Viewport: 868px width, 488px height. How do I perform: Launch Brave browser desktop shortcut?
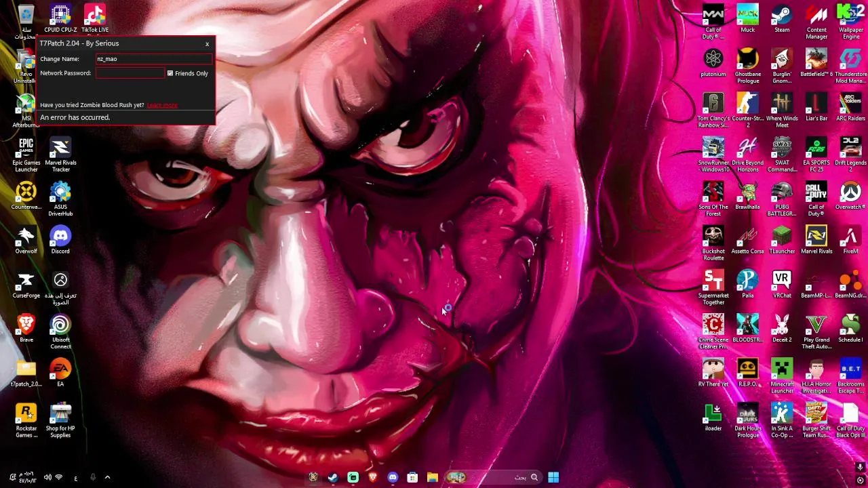[x=26, y=329]
